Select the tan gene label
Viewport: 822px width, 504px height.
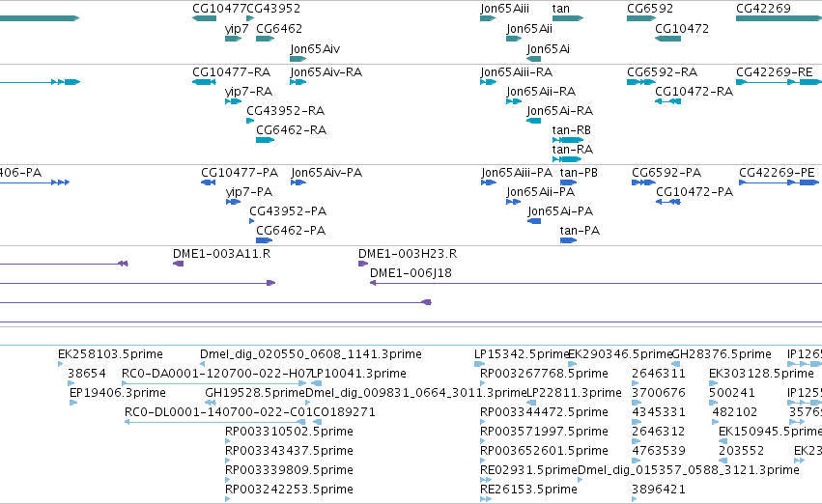tap(560, 9)
